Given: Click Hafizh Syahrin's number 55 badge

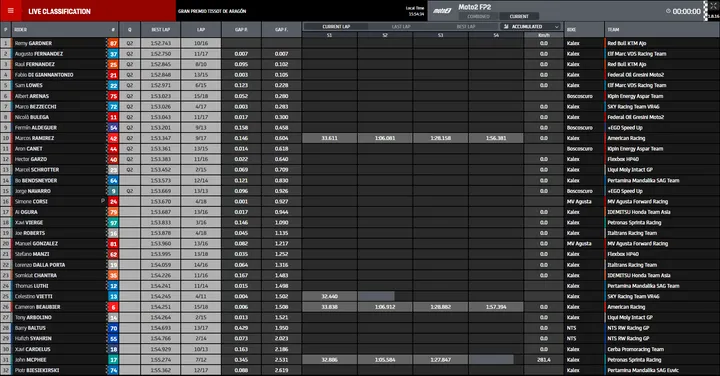Looking at the screenshot, I should point(113,339).
